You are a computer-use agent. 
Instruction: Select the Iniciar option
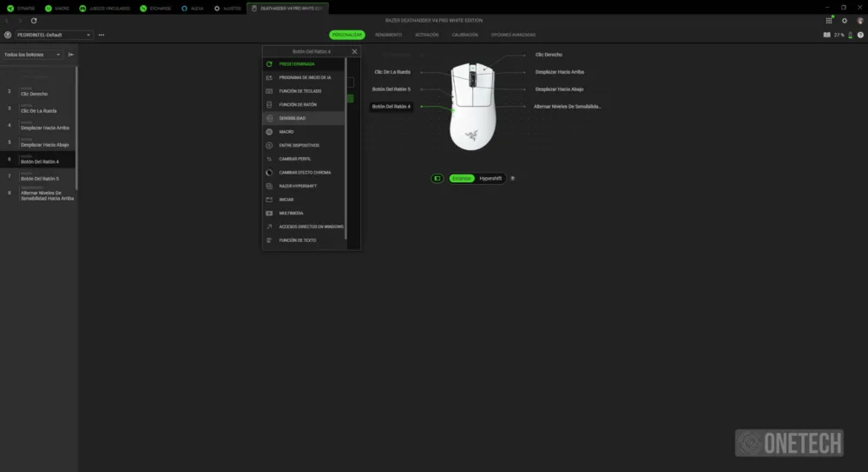tap(304, 200)
